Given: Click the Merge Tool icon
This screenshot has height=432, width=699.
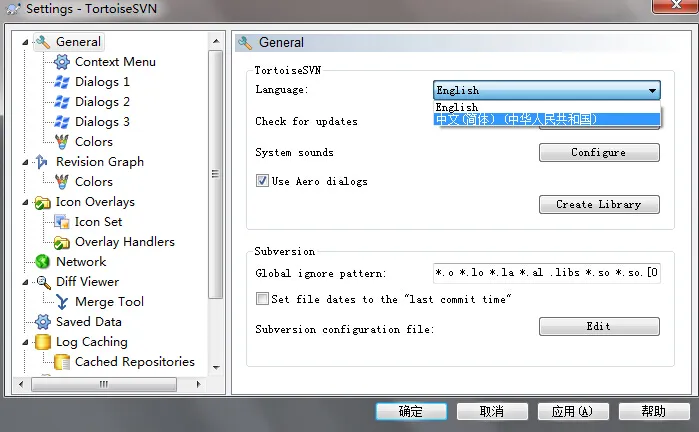Looking at the screenshot, I should point(62,302).
